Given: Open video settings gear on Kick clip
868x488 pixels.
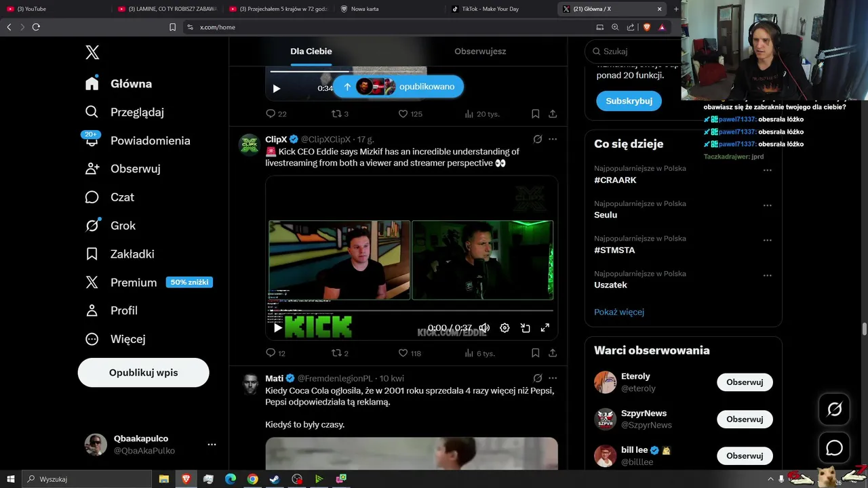Looking at the screenshot, I should (505, 328).
